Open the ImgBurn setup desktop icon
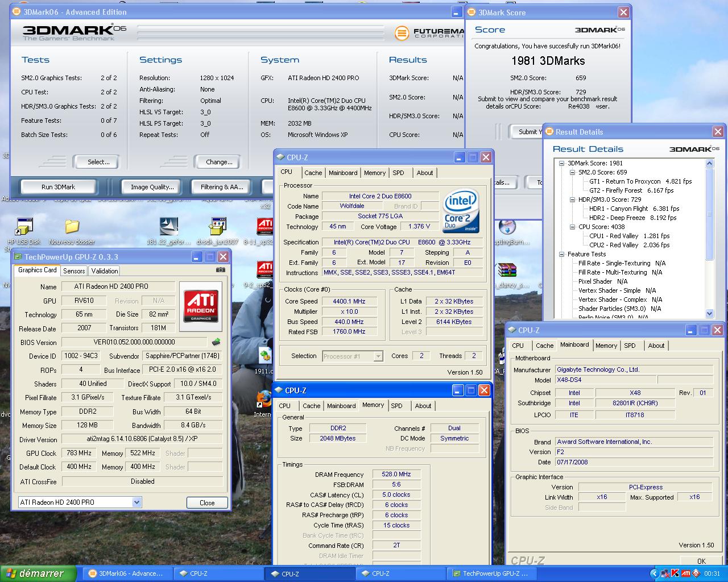This screenshot has height=582, width=728. pyautogui.click(x=506, y=227)
